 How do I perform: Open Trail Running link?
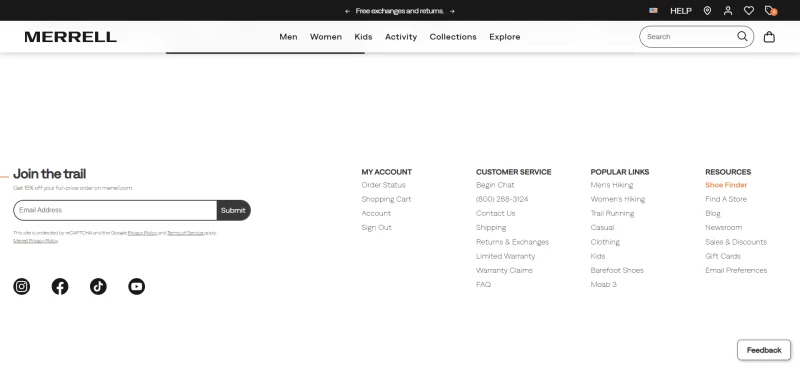click(612, 213)
